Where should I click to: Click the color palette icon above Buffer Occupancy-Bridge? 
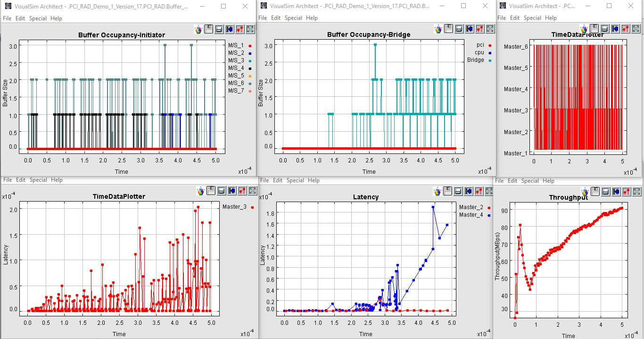tap(438, 29)
